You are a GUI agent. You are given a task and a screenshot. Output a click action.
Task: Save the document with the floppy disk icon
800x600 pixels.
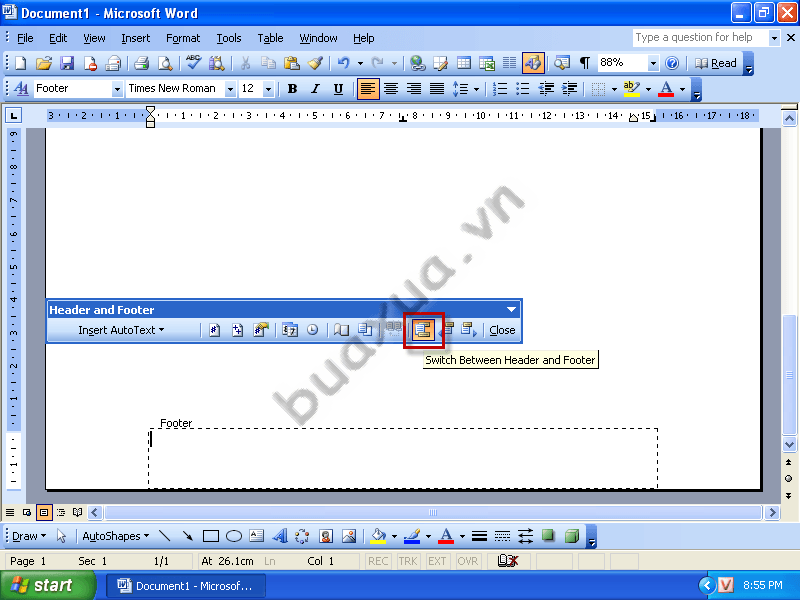click(67, 63)
